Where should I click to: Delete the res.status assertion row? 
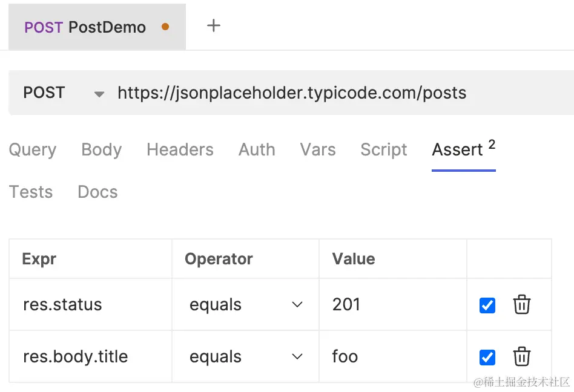pos(521,305)
